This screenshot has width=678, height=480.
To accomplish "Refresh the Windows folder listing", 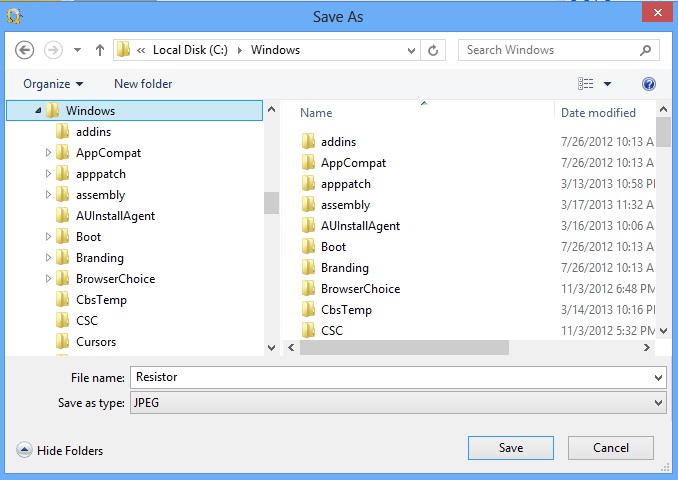I will (433, 50).
